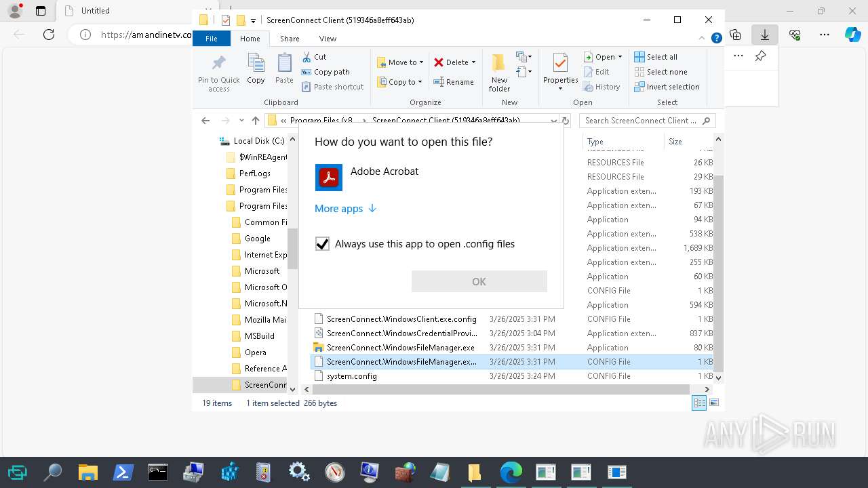Click the Adobe Acrobat app icon in dialog

(329, 178)
